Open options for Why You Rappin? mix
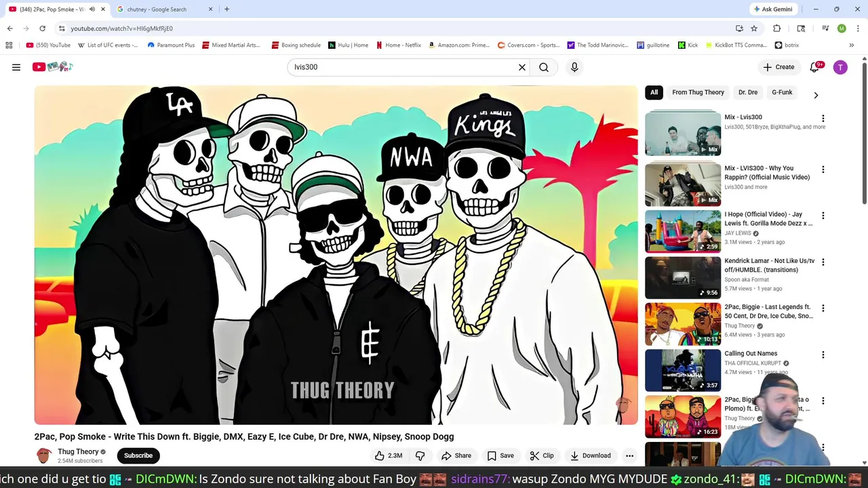Viewport: 868px width, 488px height. click(x=823, y=169)
